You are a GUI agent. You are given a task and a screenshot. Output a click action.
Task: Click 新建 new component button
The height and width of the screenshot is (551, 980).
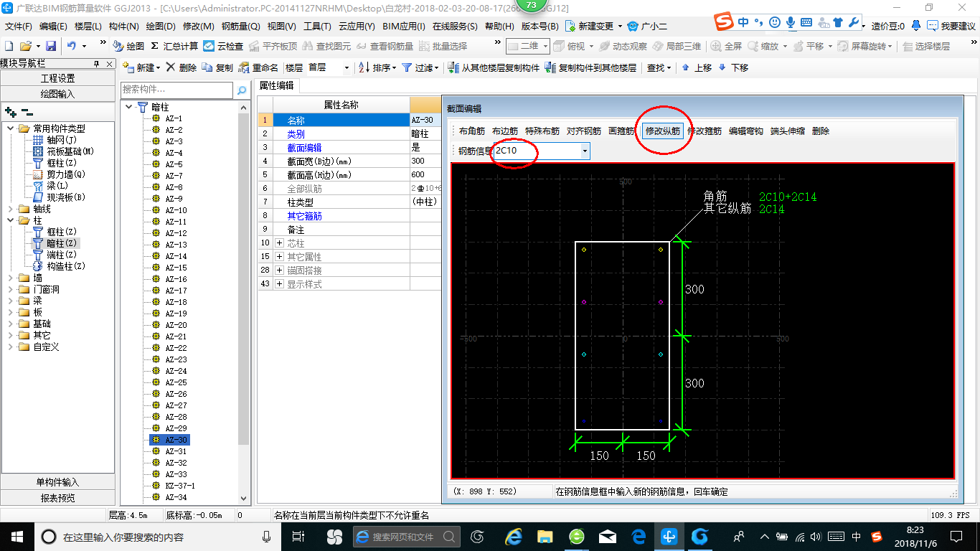[x=141, y=68]
